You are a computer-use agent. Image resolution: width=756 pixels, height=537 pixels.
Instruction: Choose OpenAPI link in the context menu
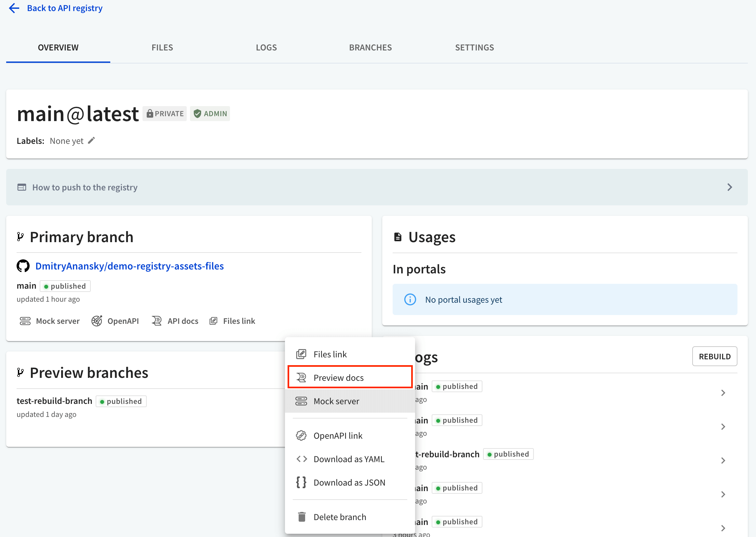point(350,435)
